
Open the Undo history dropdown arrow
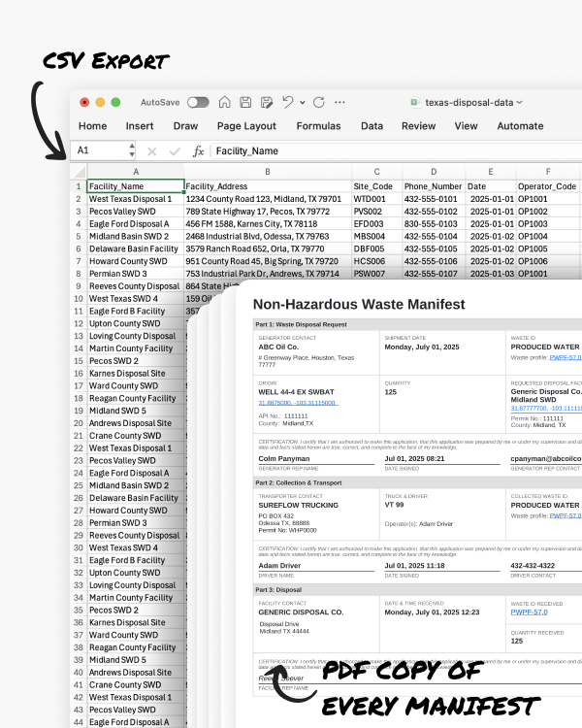pos(302,103)
